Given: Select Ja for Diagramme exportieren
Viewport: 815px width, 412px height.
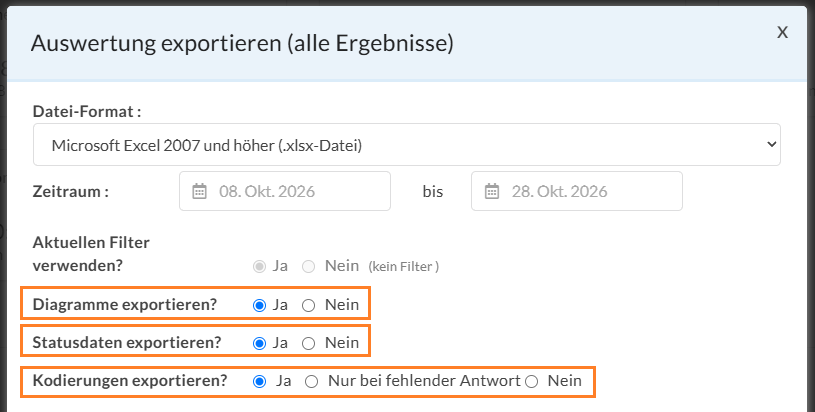Looking at the screenshot, I should [x=259, y=305].
